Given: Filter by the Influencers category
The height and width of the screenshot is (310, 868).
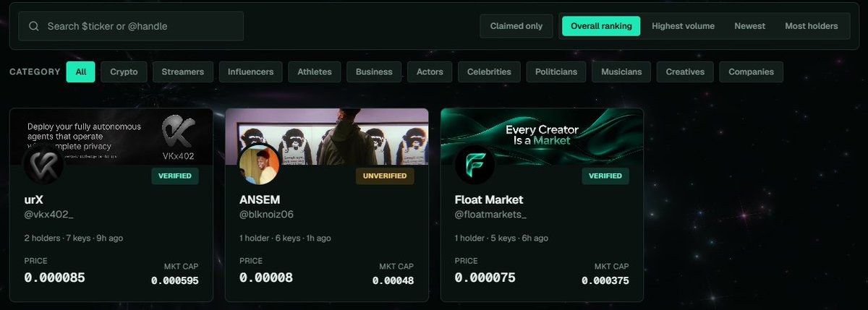Looking at the screenshot, I should 250,72.
